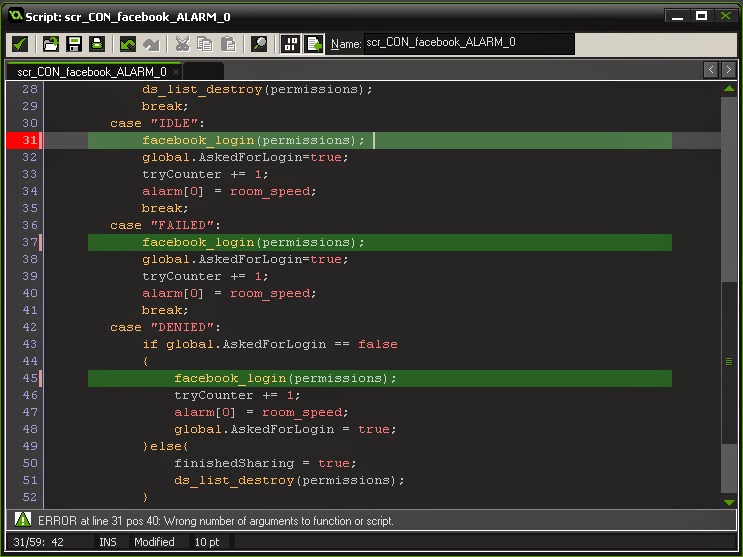Image resolution: width=743 pixels, height=557 pixels.
Task: Click 'global.AskedForLogin = true;' on line 48
Action: (285, 429)
